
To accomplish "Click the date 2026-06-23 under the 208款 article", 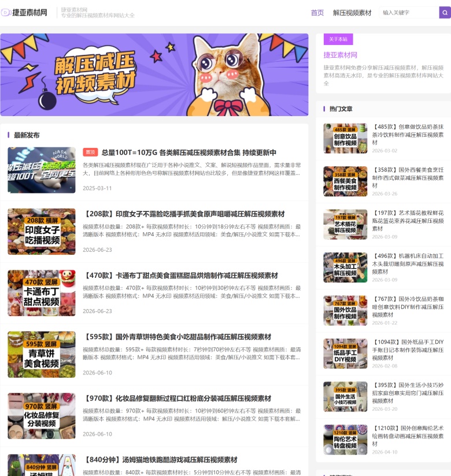I will [97, 250].
